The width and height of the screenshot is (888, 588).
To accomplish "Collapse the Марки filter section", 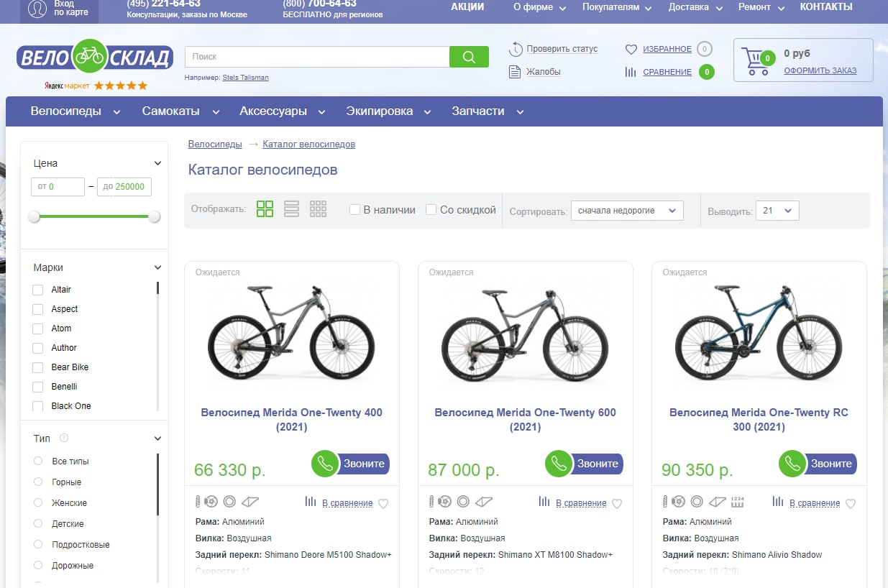I will click(158, 267).
